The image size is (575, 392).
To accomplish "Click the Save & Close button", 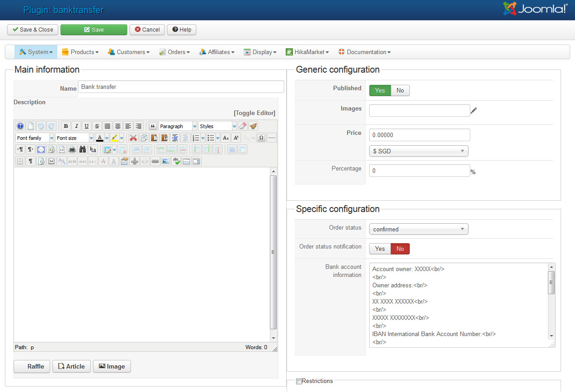I will [32, 30].
